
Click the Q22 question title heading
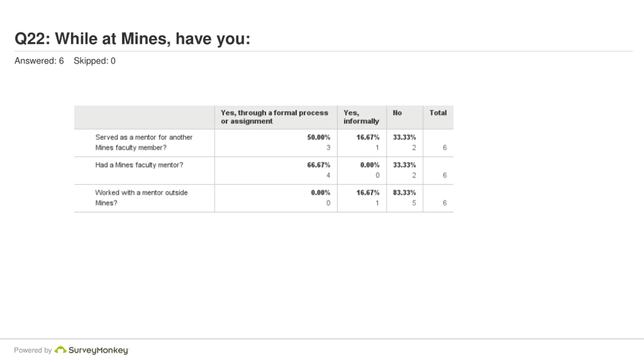pos(132,39)
